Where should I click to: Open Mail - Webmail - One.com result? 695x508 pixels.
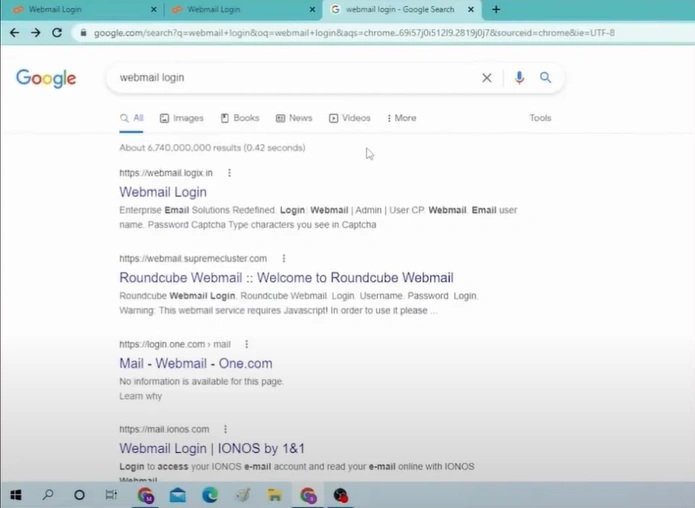(x=195, y=363)
